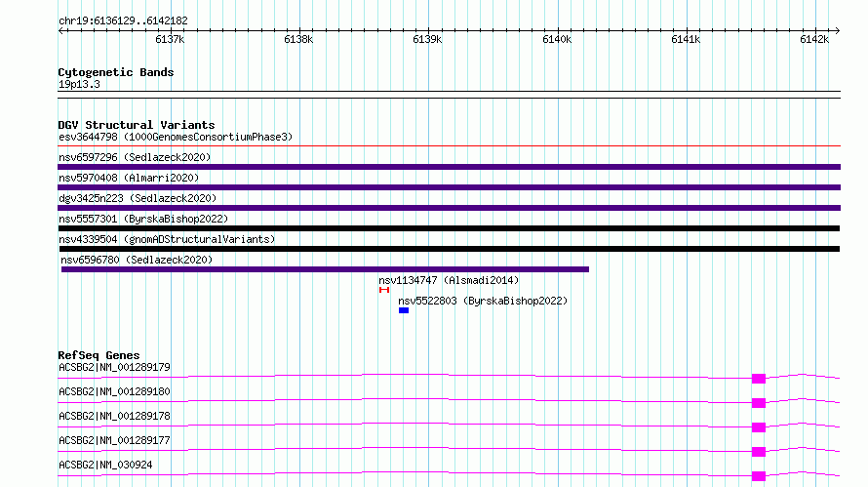Open transcript ACSBG2|NM_030924 label

point(105,465)
